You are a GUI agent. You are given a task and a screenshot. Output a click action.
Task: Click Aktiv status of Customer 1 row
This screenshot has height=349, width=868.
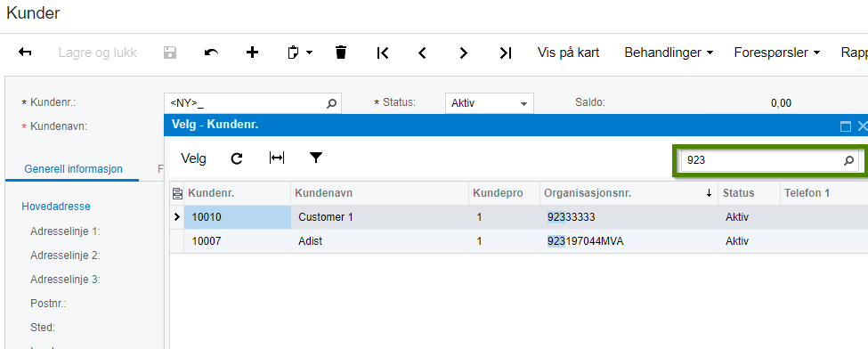tap(748, 217)
